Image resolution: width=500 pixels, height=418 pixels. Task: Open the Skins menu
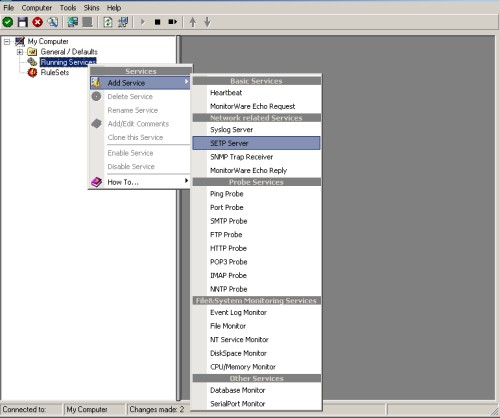click(91, 8)
